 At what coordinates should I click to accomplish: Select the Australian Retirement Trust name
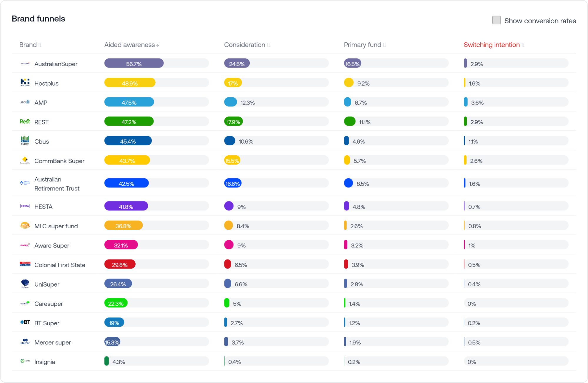57,184
